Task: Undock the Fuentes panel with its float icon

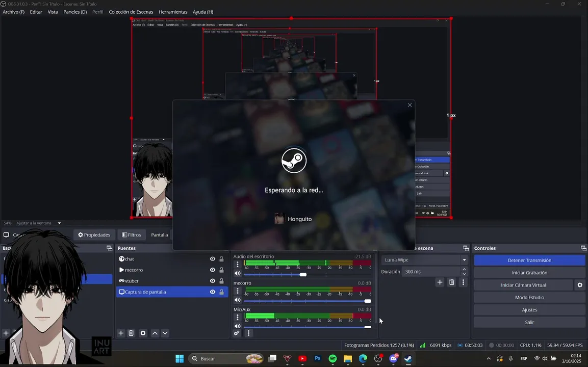Action: point(109,248)
